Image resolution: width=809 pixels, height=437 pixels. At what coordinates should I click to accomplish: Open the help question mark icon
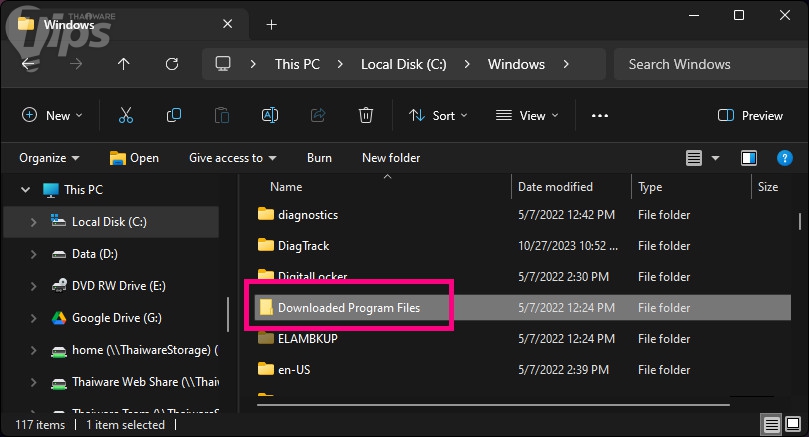785,158
